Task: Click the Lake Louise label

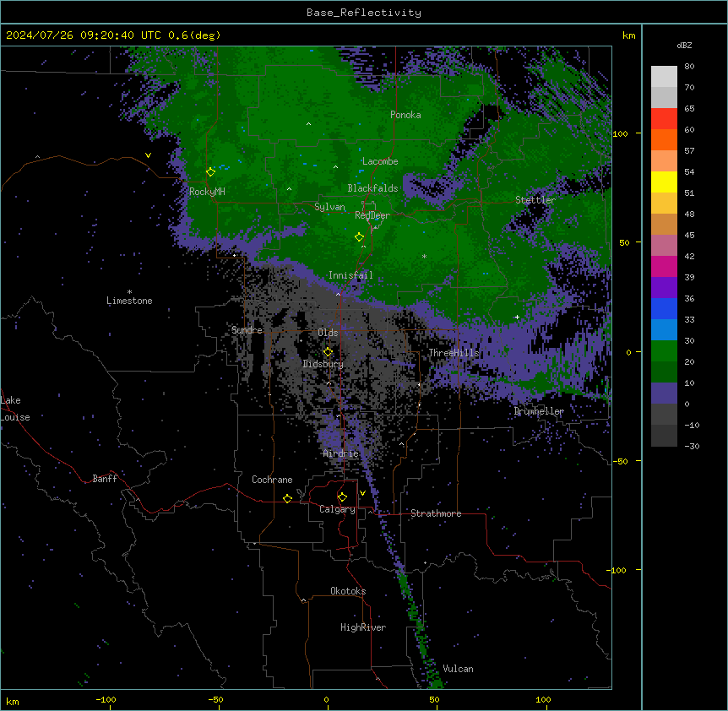Action: click(x=15, y=409)
